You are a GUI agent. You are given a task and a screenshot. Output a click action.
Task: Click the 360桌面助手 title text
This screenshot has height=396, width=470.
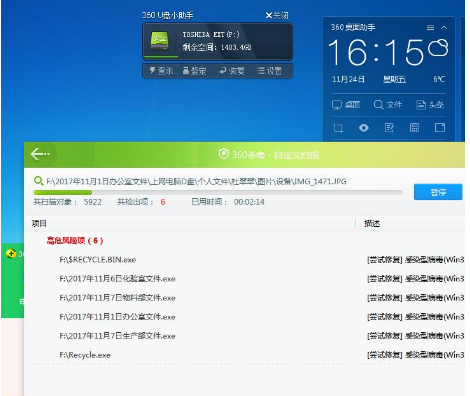coord(353,27)
